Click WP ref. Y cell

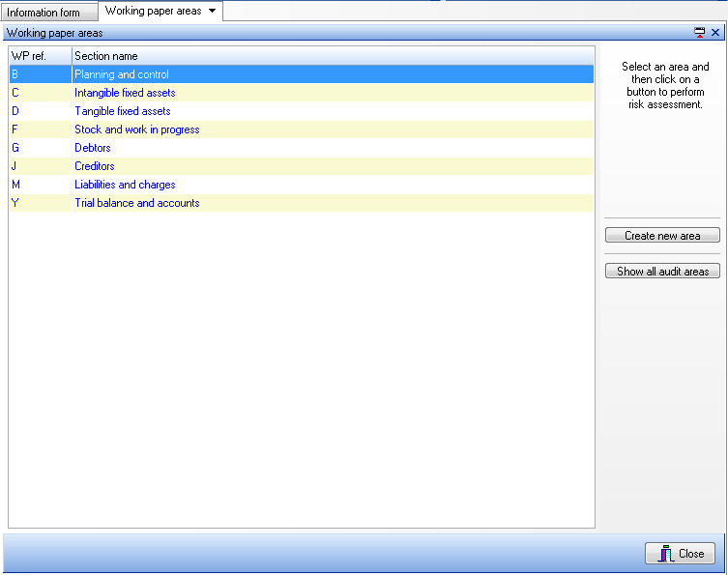point(41,203)
